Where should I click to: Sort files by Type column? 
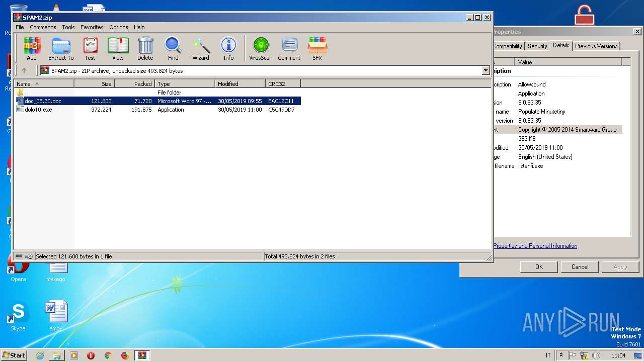click(x=185, y=84)
